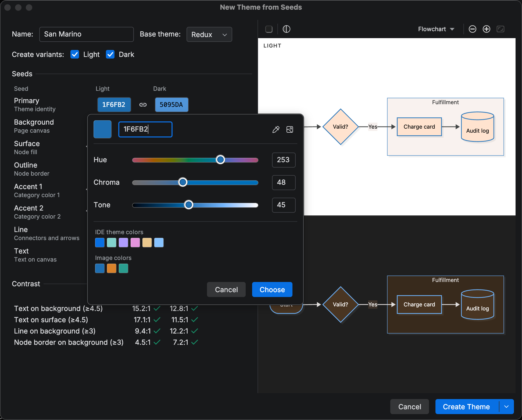This screenshot has height=420, width=522.
Task: Click Choose in the color picker
Action: coord(272,289)
